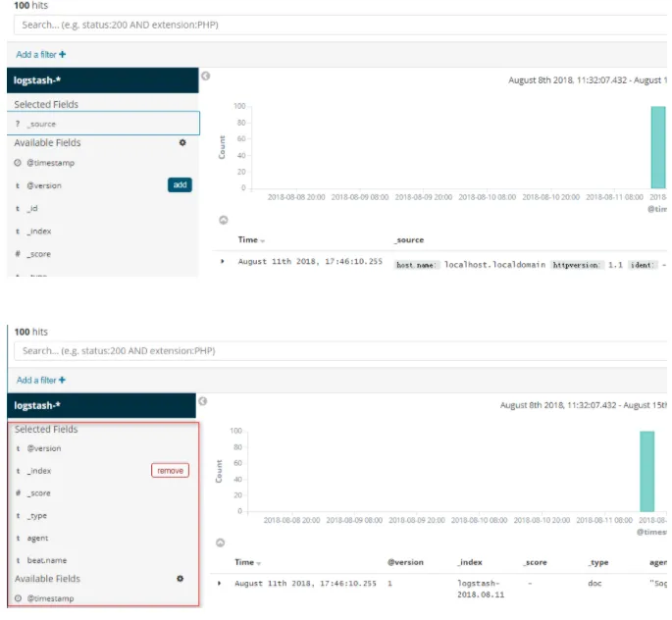Click the _score column header in lower table
Viewport: 672px width, 620px height.
(x=535, y=562)
